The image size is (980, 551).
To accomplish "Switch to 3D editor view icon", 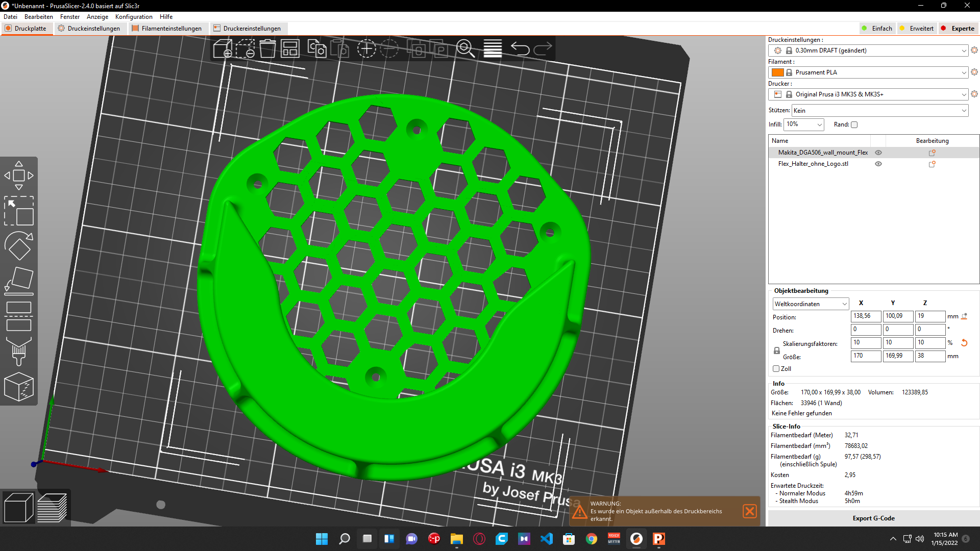I will [x=18, y=508].
